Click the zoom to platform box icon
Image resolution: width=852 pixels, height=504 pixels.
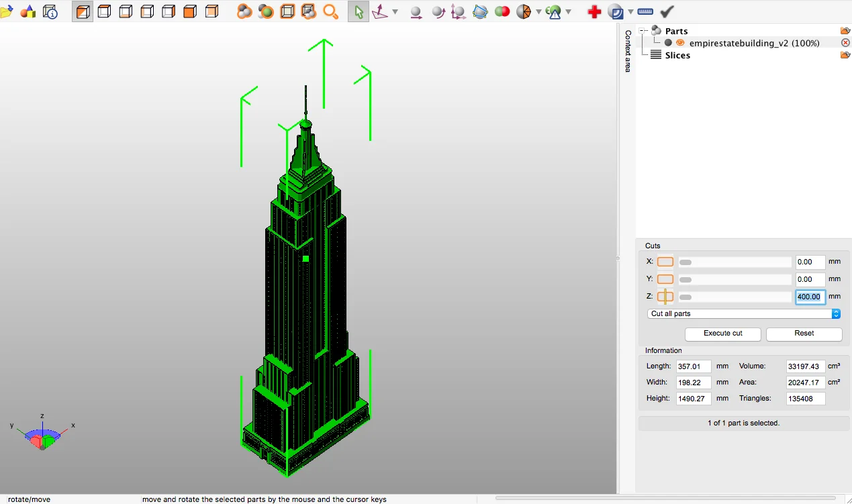[287, 11]
